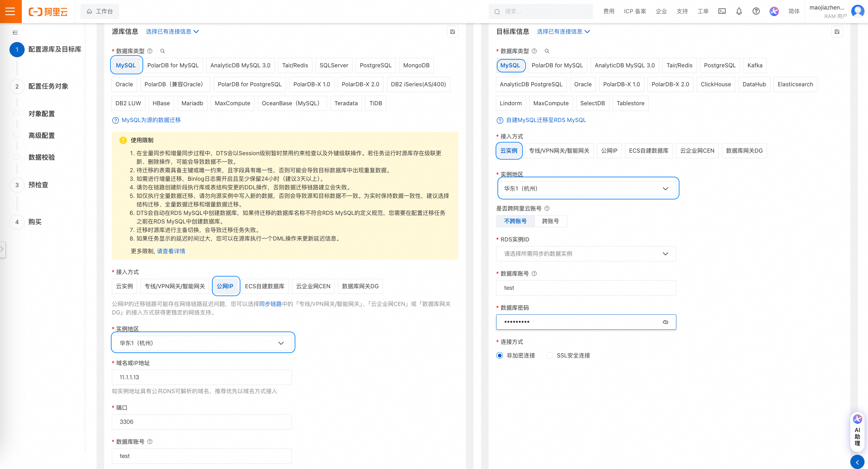This screenshot has height=469, width=868.
Task: Open 支持 header menu
Action: (682, 11)
